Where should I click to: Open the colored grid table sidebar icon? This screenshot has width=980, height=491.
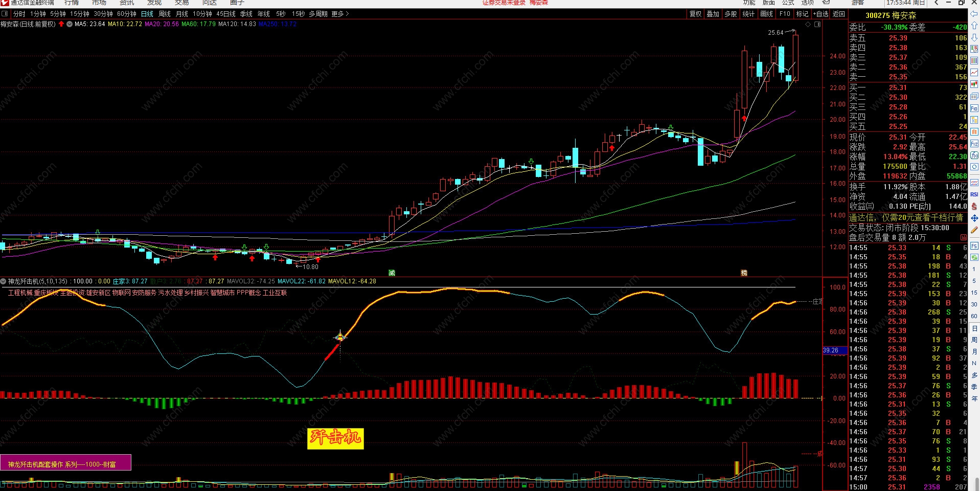point(974,61)
